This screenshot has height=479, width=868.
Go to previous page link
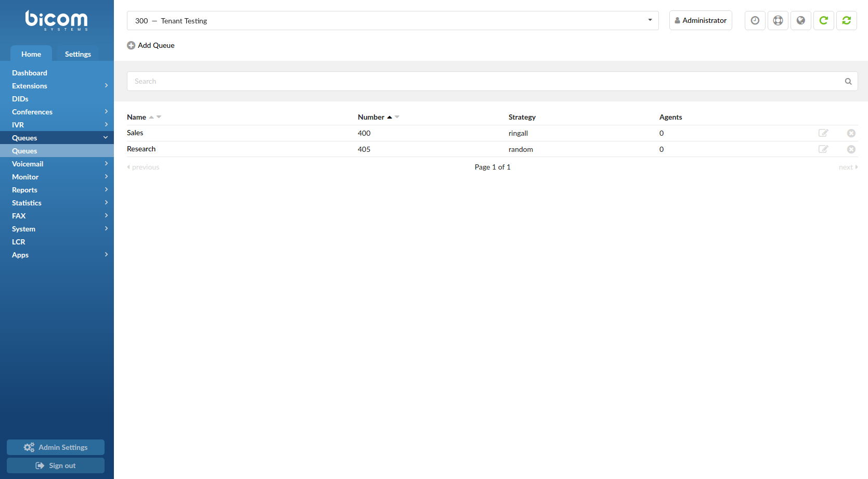pyautogui.click(x=143, y=167)
